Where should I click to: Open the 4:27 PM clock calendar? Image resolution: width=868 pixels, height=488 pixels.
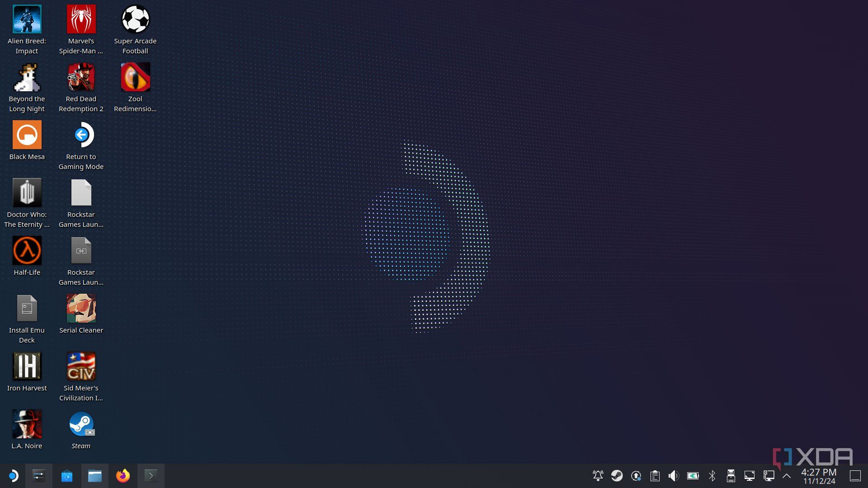[x=819, y=476]
